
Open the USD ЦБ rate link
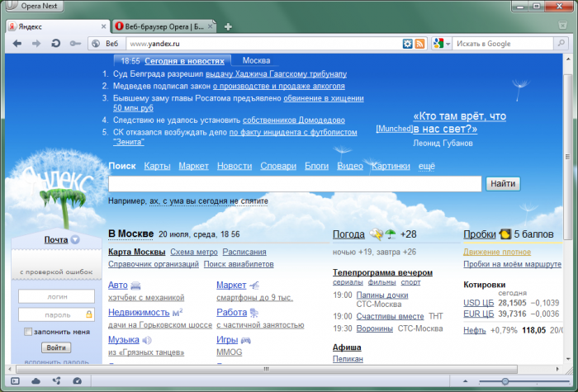click(x=478, y=303)
